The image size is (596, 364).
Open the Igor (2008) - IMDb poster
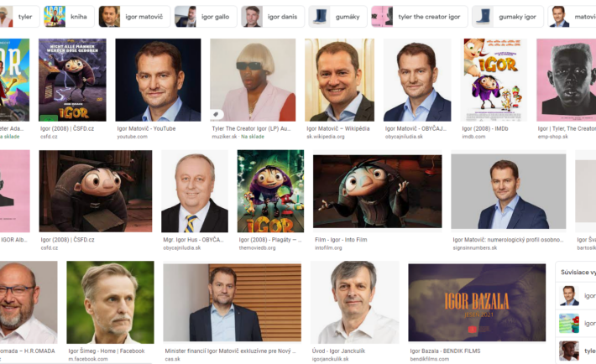(494, 80)
